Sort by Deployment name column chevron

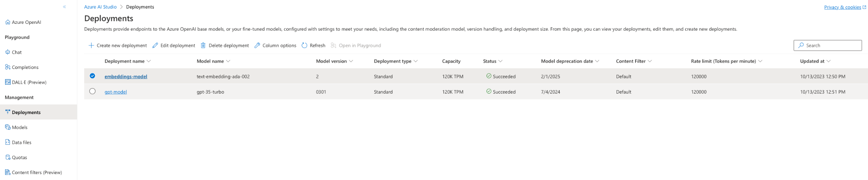(149, 61)
